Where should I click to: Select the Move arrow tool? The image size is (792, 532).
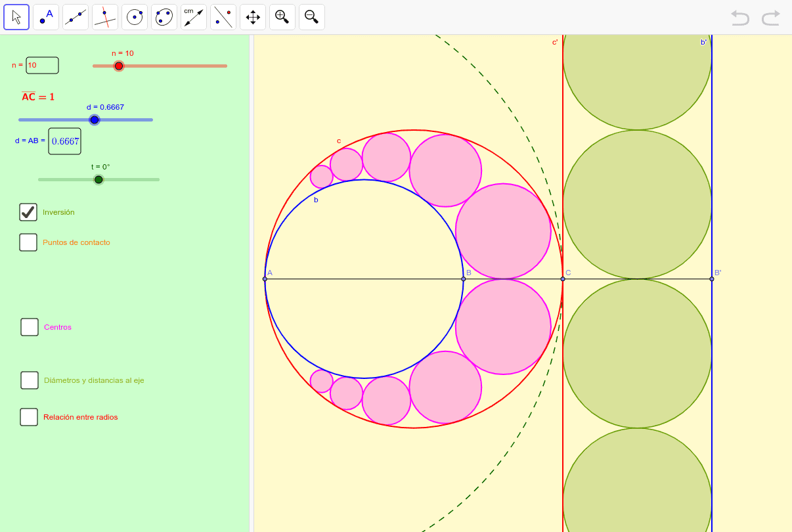click(16, 16)
